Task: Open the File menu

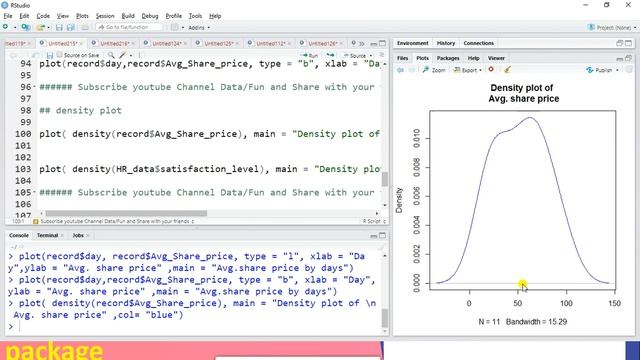Action: (x=8, y=16)
